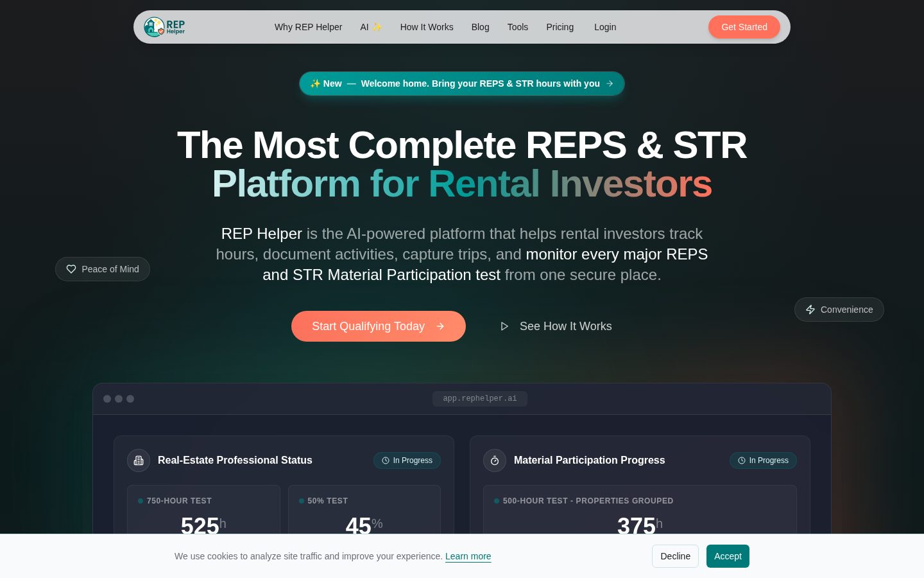This screenshot has width=924, height=578.
Task: Click Start Qualifying Today button
Action: (379, 326)
